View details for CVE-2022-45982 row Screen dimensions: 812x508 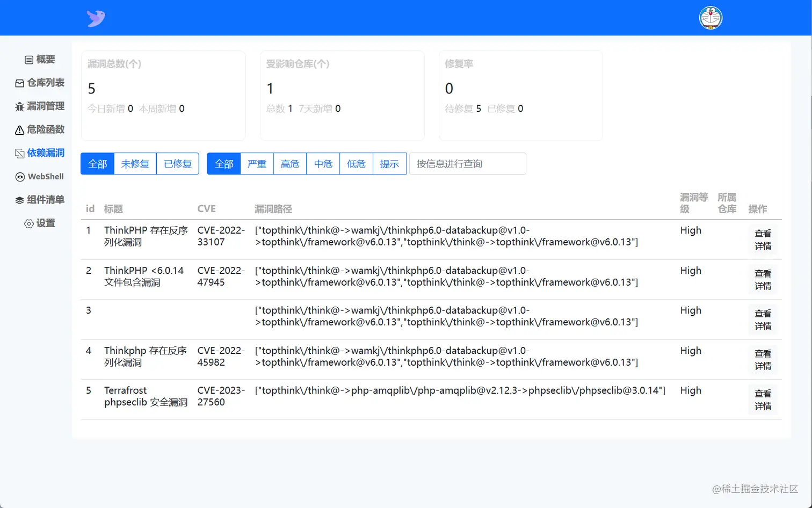point(763,360)
